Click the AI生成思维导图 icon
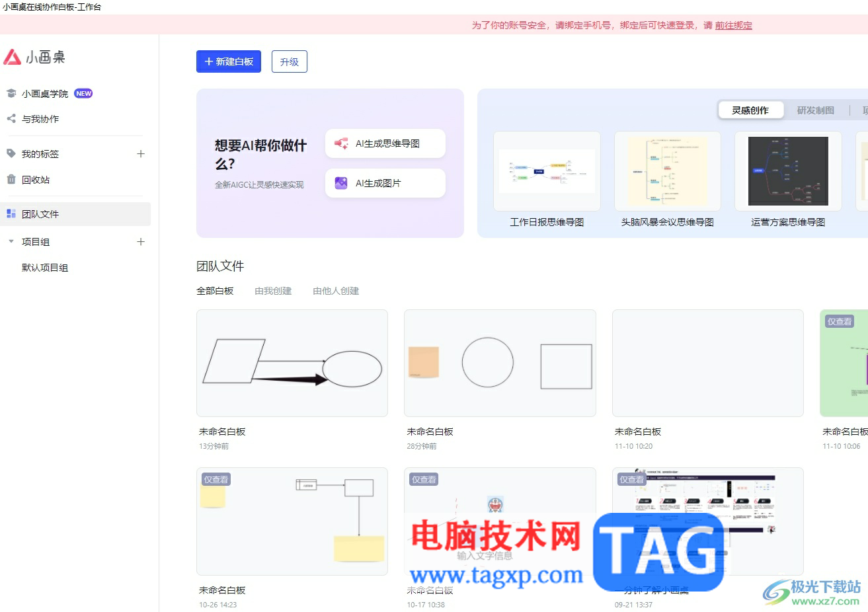Screen dimensions: 868x612 click(341, 143)
